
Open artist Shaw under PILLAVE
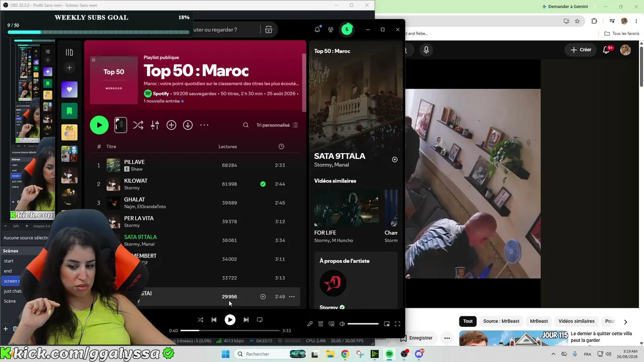coord(136,169)
